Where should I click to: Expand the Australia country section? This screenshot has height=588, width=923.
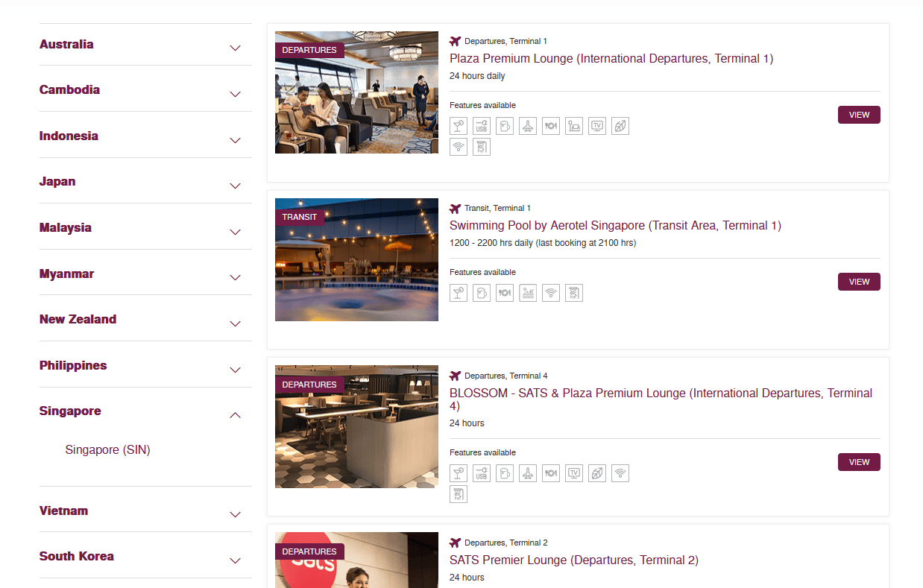[145, 45]
